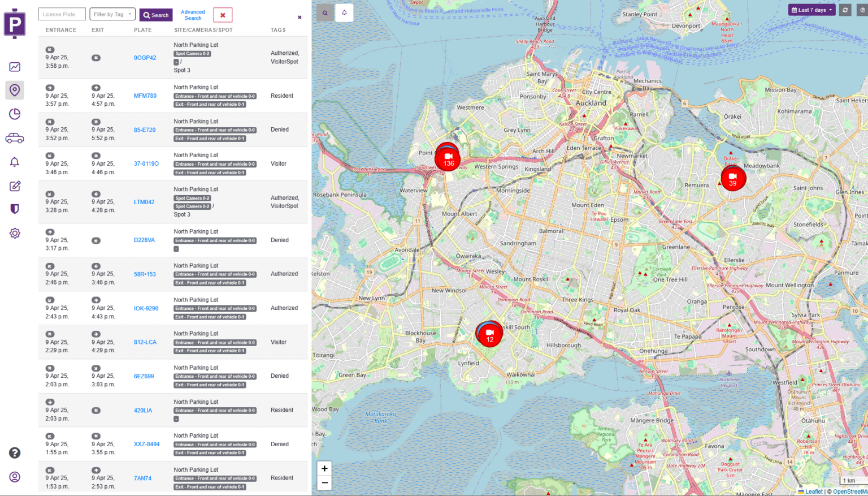The image size is (868, 496).
Task: Open plate 6EZ699 link
Action: tap(144, 376)
